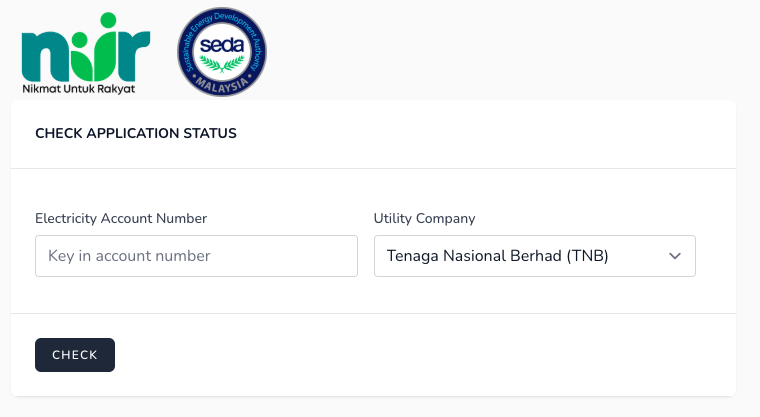Click the CHECK APPLICATION STATUS heading
Image resolution: width=760 pixels, height=417 pixels.
pyautogui.click(x=136, y=133)
